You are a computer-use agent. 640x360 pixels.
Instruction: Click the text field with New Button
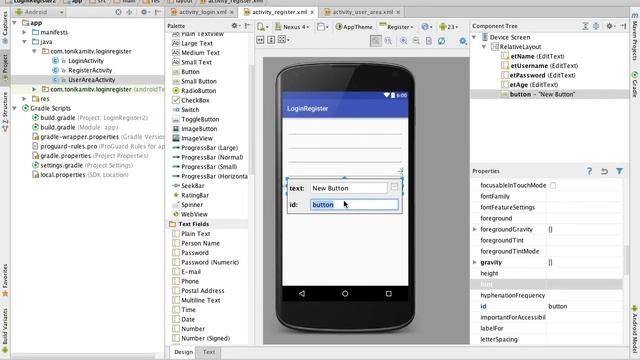tap(349, 188)
